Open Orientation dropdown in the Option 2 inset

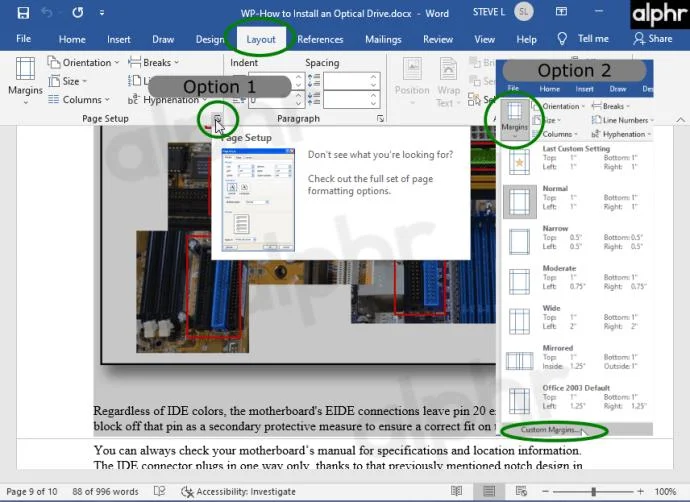tap(559, 106)
